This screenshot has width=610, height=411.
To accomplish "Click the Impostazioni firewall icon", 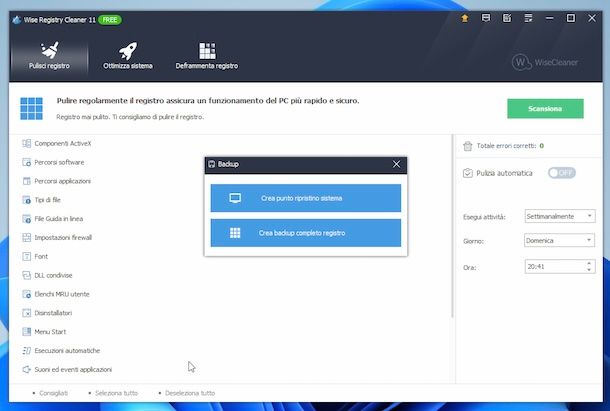I will tap(26, 237).
